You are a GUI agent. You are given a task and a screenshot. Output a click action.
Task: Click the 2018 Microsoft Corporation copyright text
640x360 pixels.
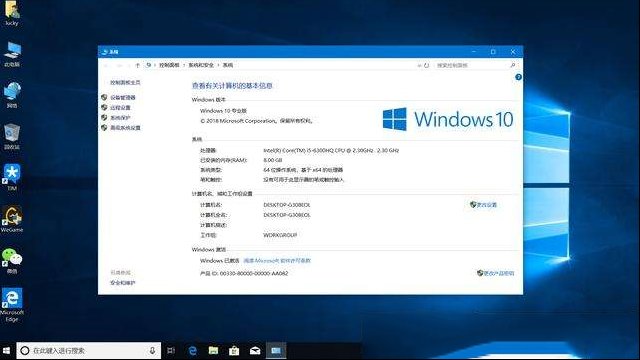click(256, 121)
